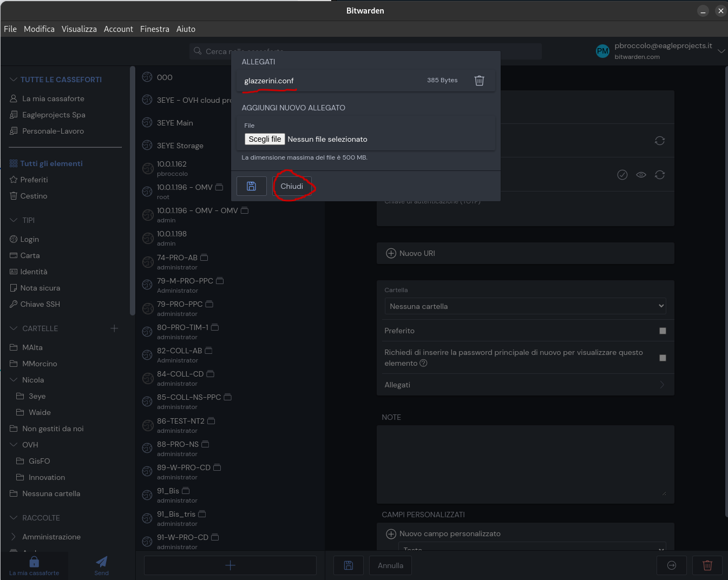Open the Cartella dropdown
The height and width of the screenshot is (580, 728).
pyautogui.click(x=525, y=306)
